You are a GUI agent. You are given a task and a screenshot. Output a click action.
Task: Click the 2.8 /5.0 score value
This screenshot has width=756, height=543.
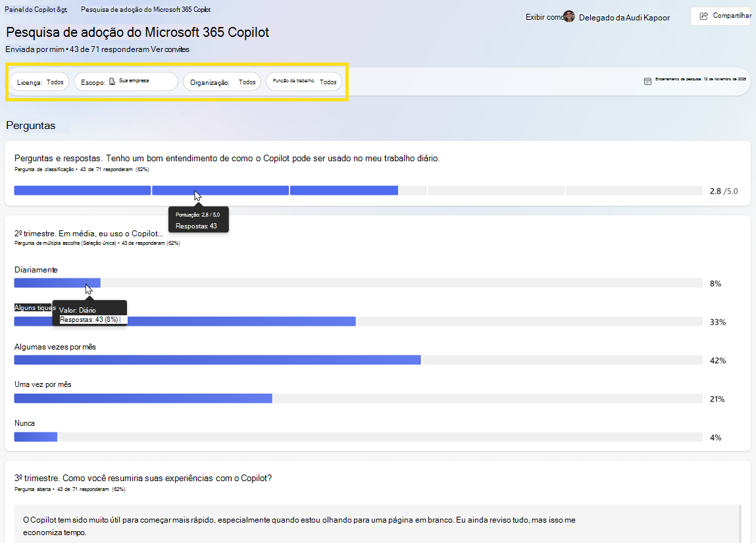724,191
